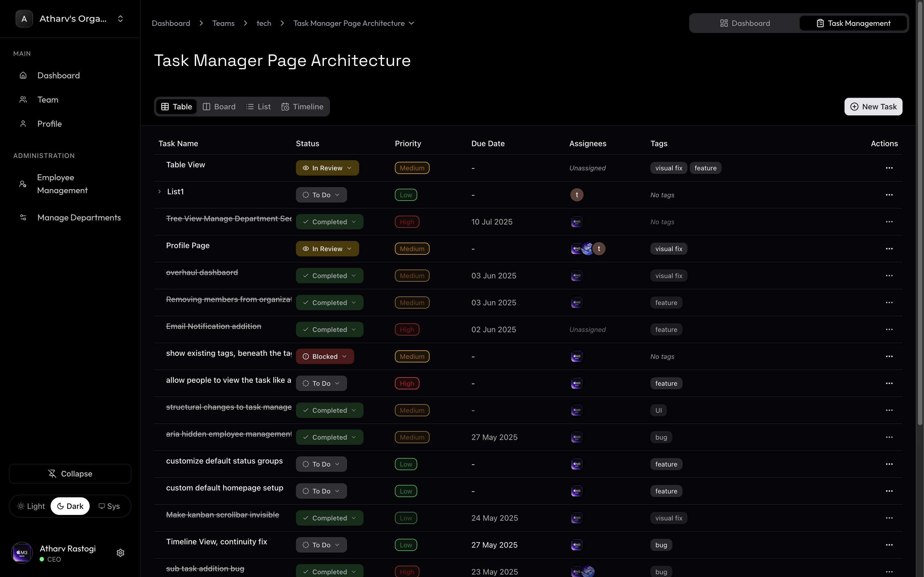The image size is (924, 577).
Task: Select the Dark theme option
Action: (x=70, y=506)
